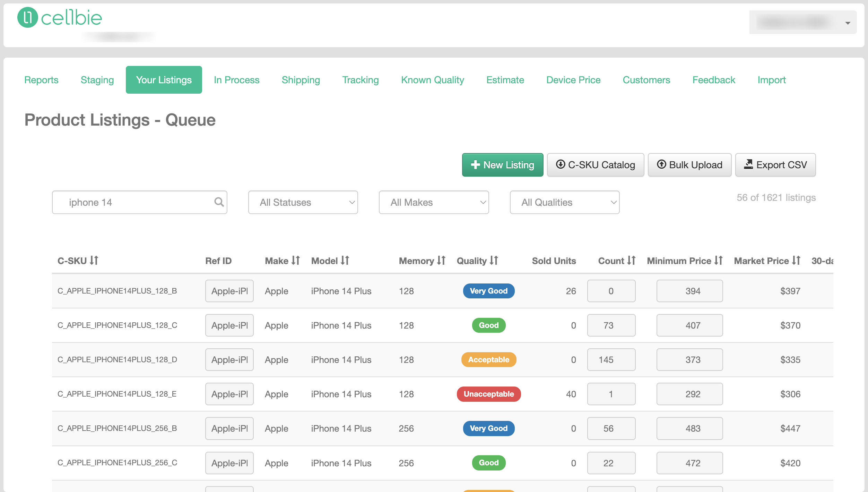This screenshot has width=868, height=492.
Task: Click C_APPLE_IPHONE14PLUS_128_D SKU text
Action: (117, 359)
